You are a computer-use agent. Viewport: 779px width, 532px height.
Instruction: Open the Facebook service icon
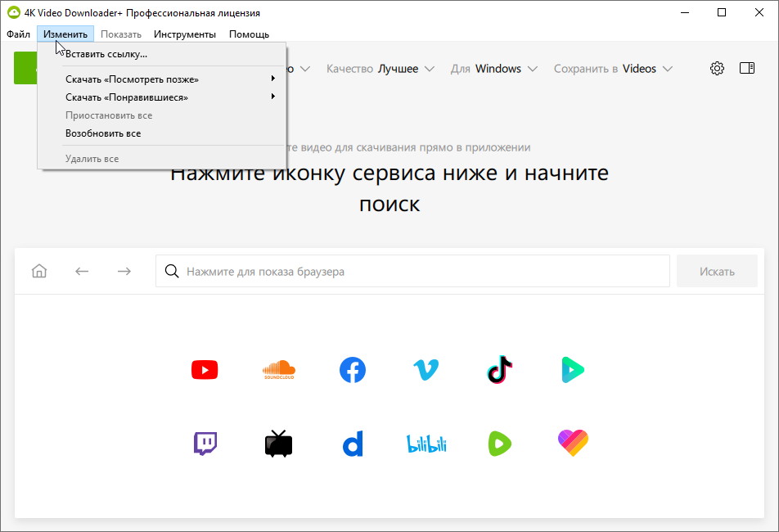click(353, 370)
